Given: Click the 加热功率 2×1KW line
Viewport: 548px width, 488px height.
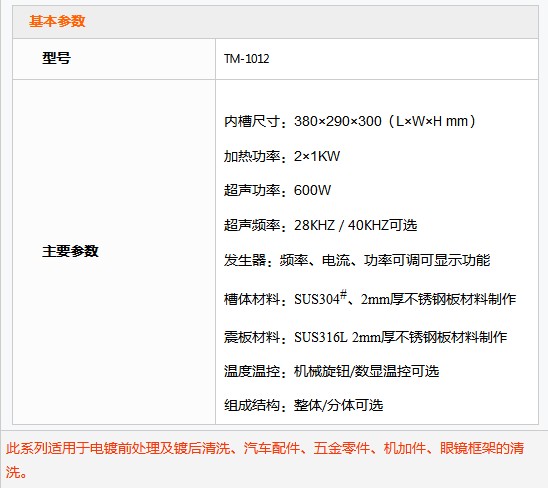Looking at the screenshot, I should pyautogui.click(x=282, y=156).
